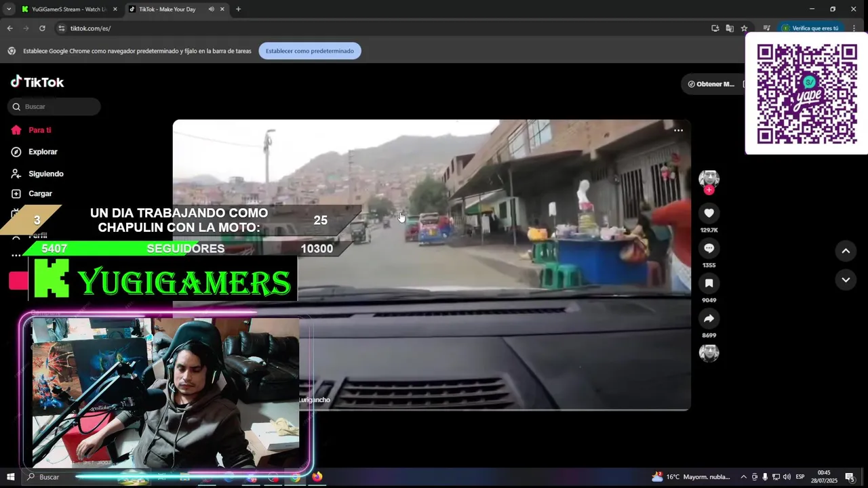
Task: Open the volume speaker tray icon
Action: 787,477
